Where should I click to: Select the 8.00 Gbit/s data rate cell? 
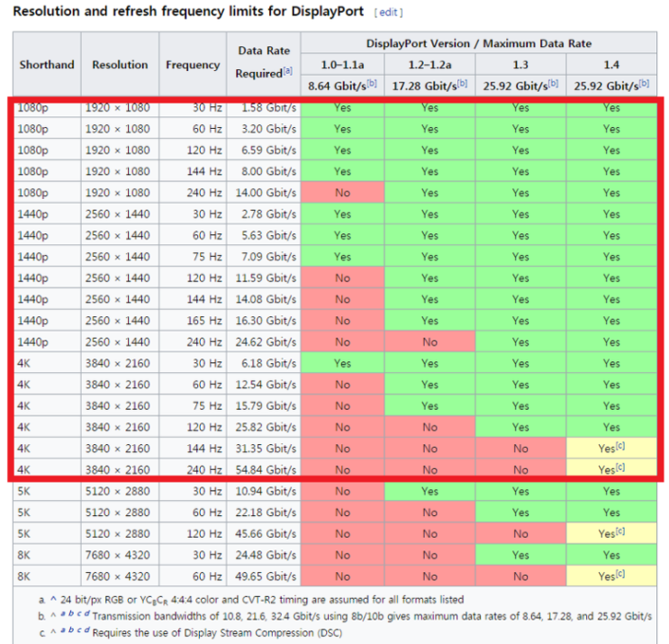click(264, 171)
